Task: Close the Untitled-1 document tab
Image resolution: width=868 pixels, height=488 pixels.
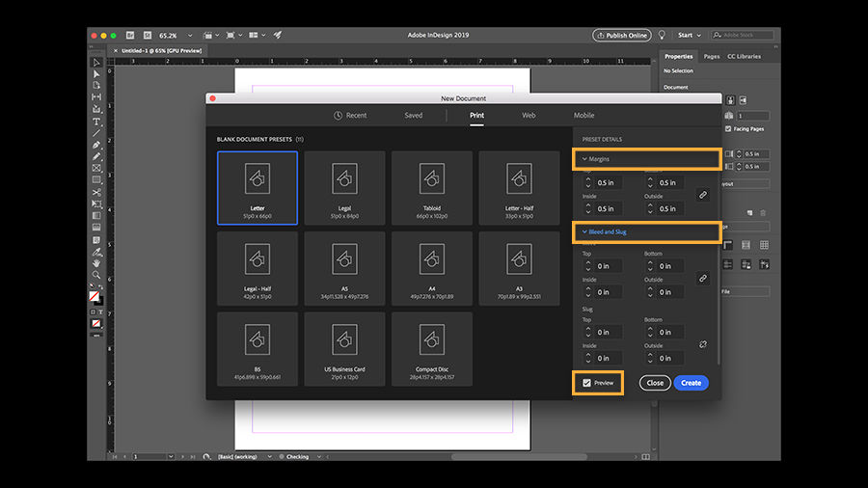Action: (x=116, y=50)
